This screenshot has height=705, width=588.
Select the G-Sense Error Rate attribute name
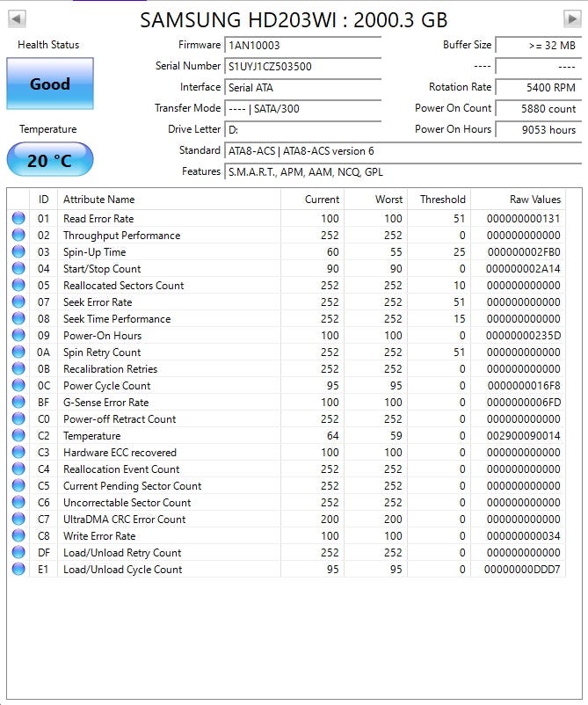[106, 403]
